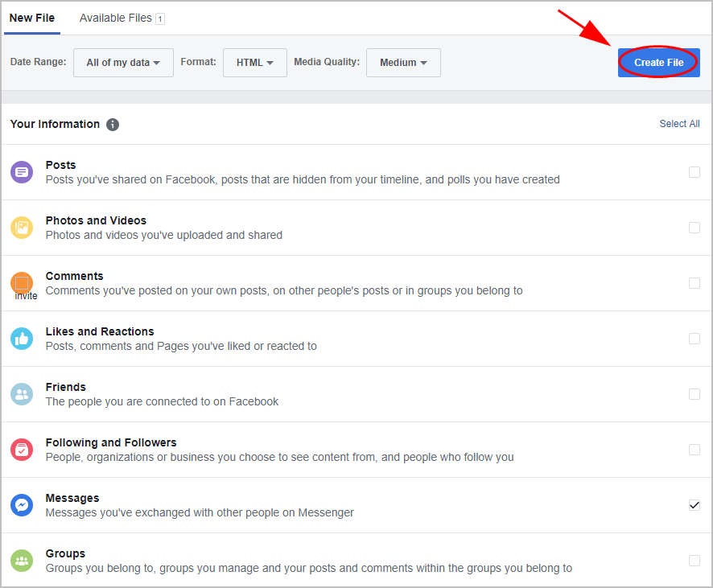Click 'Posts, comments and Pages you've liked' description

pyautogui.click(x=181, y=346)
